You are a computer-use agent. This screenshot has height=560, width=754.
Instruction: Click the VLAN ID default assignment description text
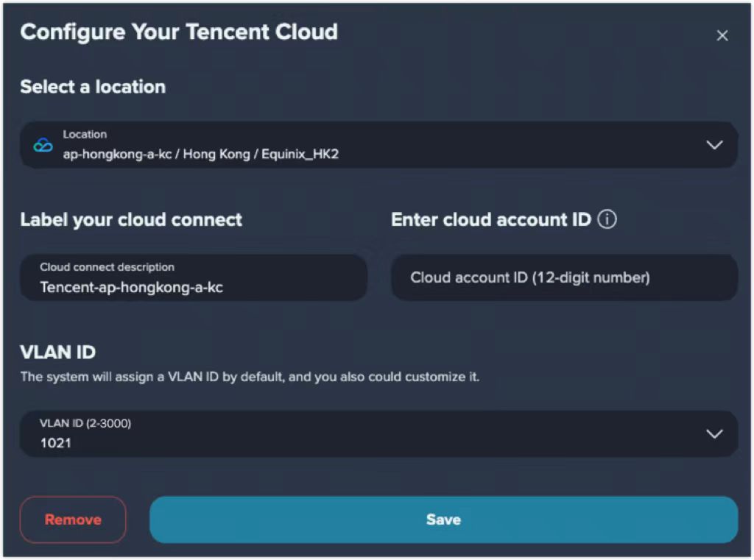point(250,377)
